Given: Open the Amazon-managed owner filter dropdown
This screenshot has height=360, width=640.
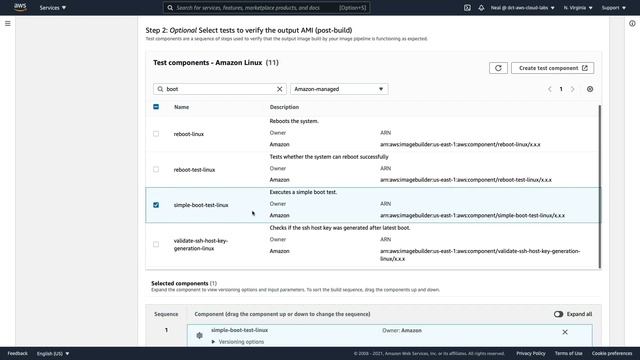Looking at the screenshot, I should (339, 89).
